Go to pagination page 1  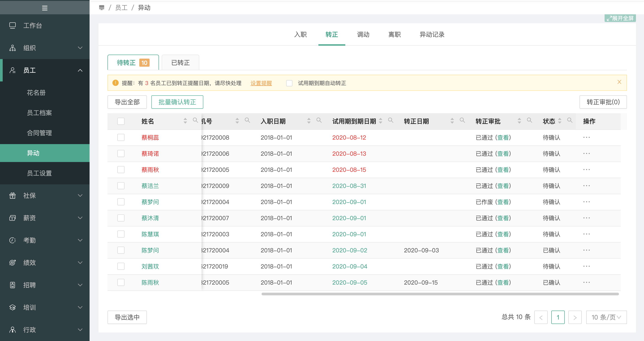[x=558, y=317]
